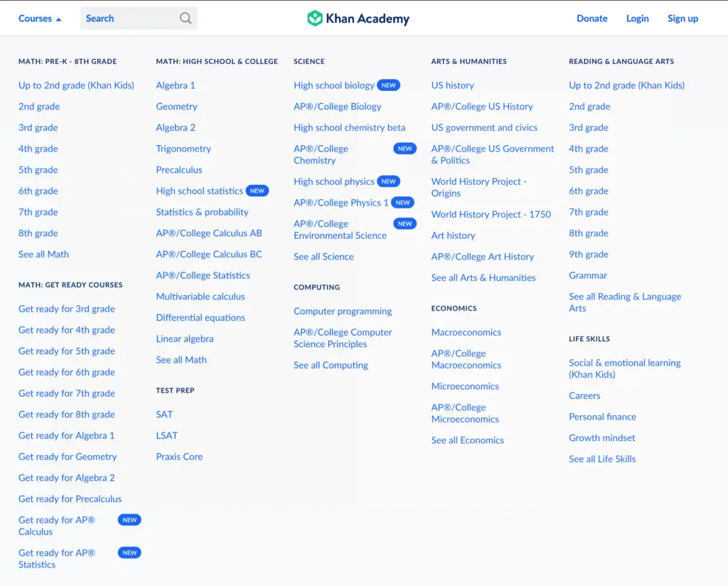Open AP College Computer Science Principles

[x=343, y=338]
